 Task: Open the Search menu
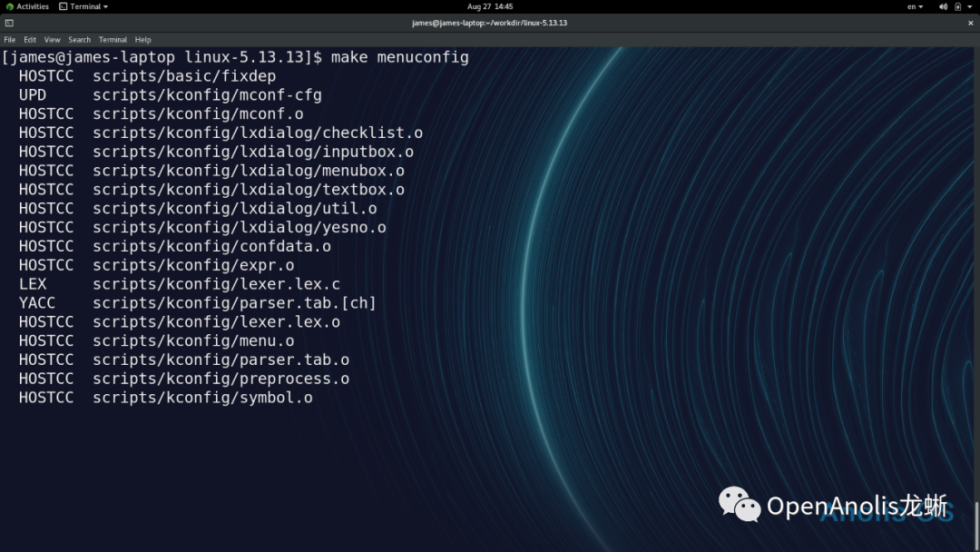79,39
